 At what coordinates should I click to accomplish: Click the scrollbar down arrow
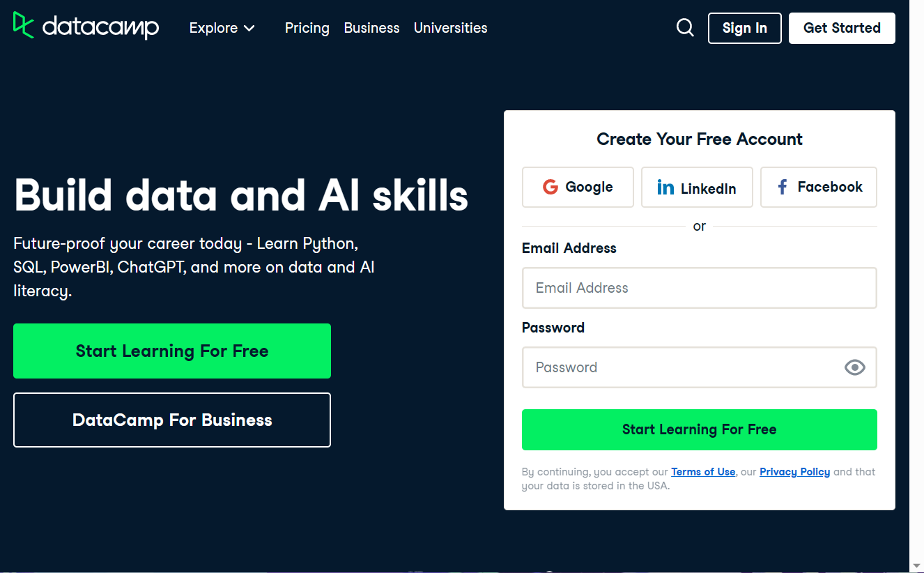point(916,565)
